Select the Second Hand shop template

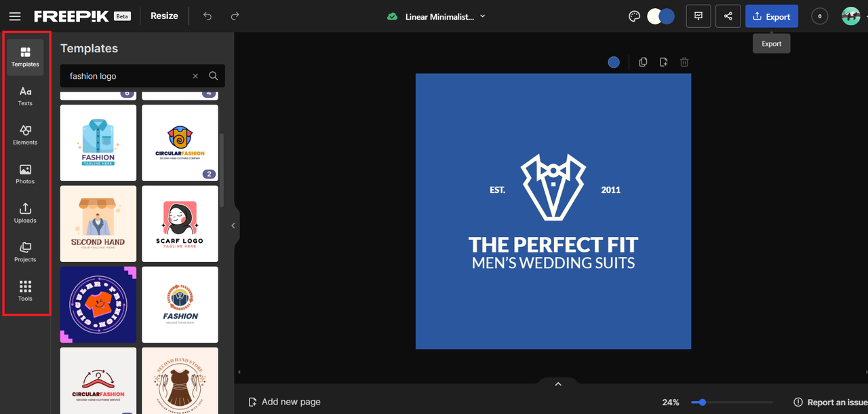click(x=98, y=224)
